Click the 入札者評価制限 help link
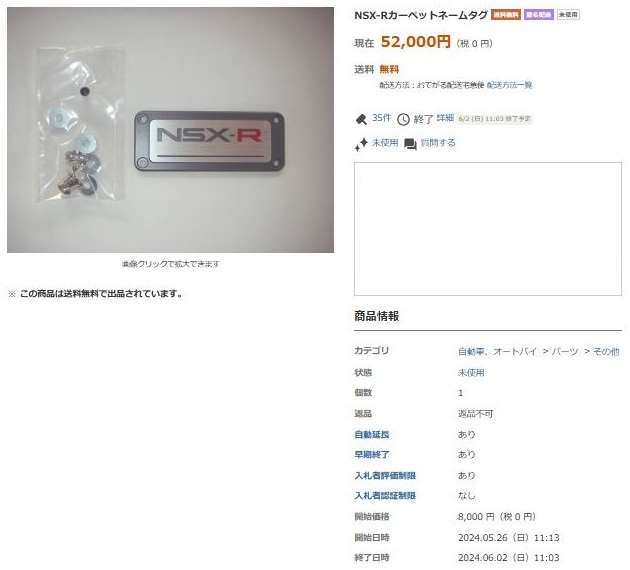The height and width of the screenshot is (570, 630). (x=385, y=476)
